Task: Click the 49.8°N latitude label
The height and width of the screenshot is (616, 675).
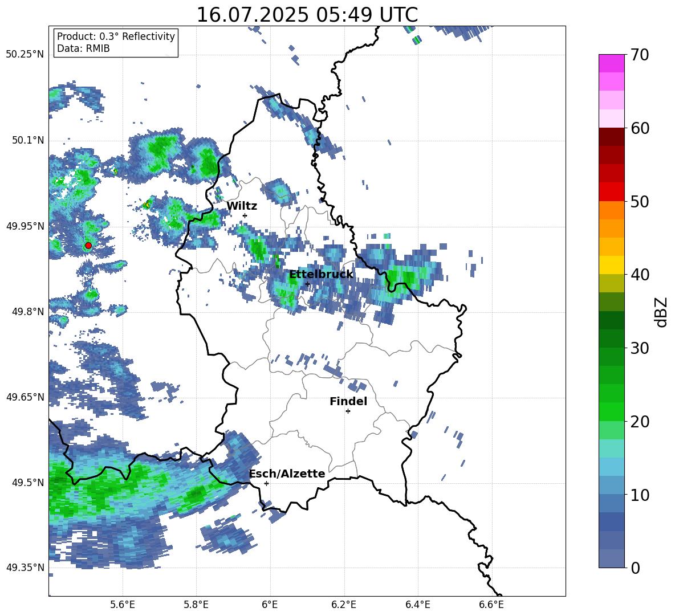Action: tap(27, 312)
